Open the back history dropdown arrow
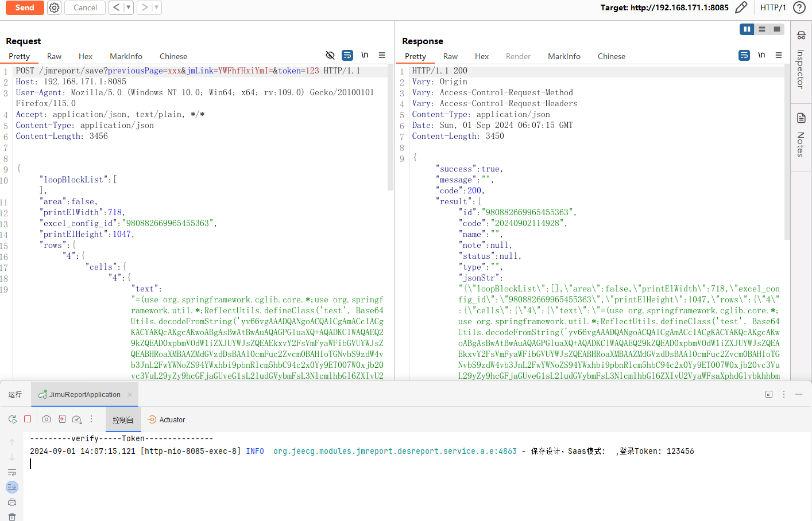 [129, 7]
